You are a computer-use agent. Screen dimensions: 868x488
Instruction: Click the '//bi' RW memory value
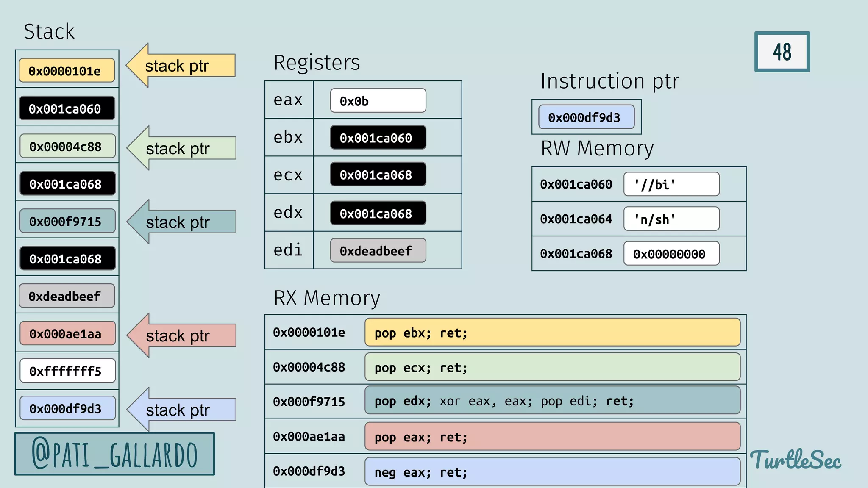pos(671,184)
